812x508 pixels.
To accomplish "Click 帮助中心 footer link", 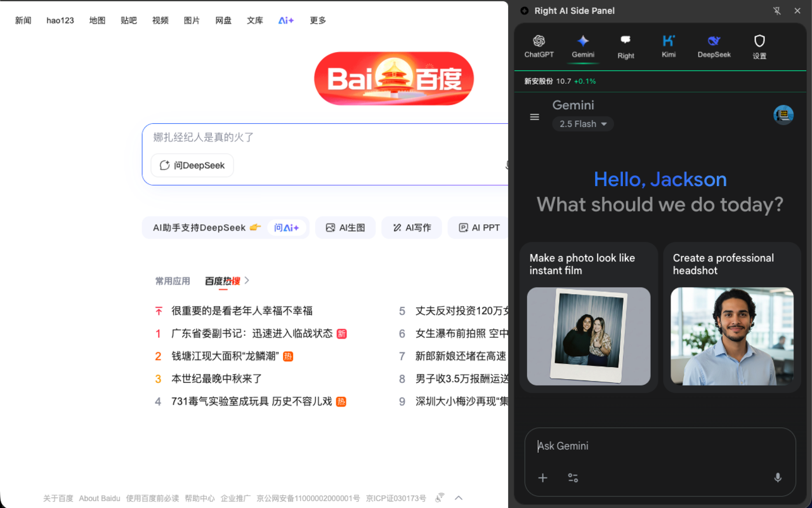I will (x=200, y=498).
